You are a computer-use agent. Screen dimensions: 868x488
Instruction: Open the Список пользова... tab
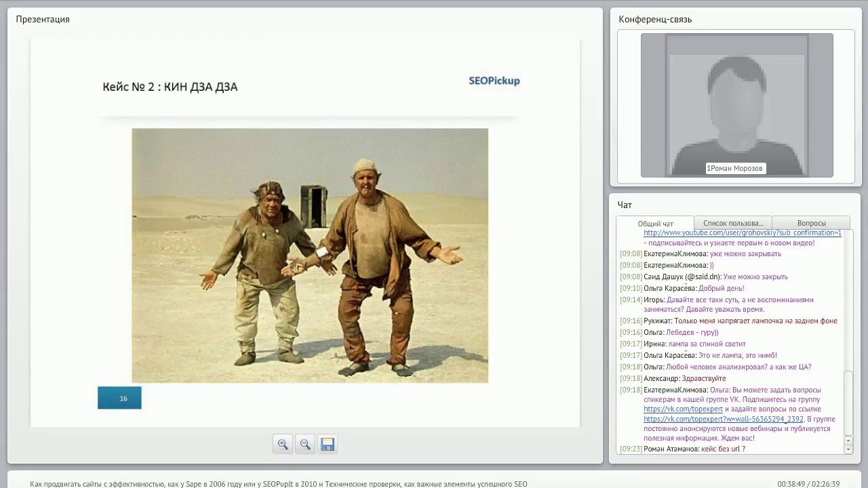(x=733, y=223)
